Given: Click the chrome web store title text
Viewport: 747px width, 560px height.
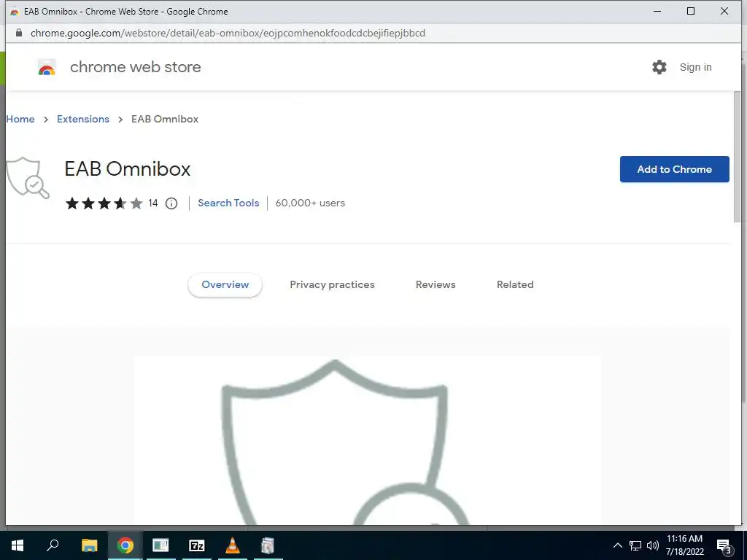Looking at the screenshot, I should pos(135,67).
